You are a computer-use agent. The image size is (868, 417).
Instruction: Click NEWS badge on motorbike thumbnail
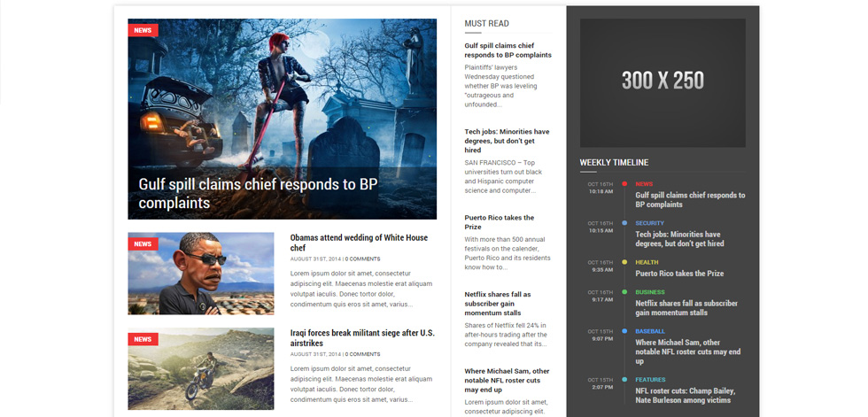(143, 339)
